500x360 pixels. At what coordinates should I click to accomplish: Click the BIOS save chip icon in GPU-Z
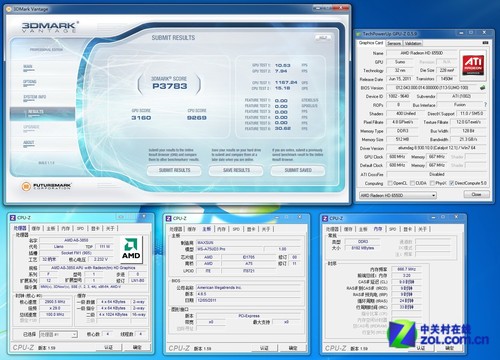[x=482, y=87]
